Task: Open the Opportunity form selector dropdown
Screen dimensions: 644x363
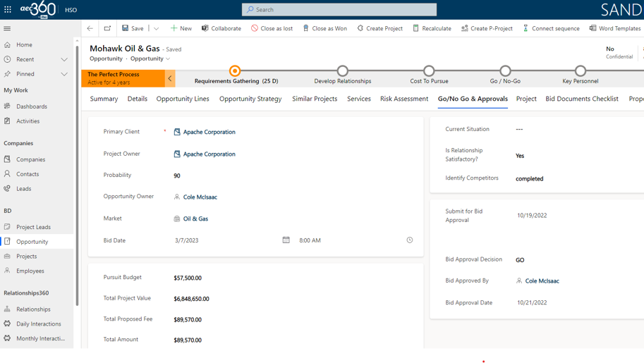Action: click(150, 59)
